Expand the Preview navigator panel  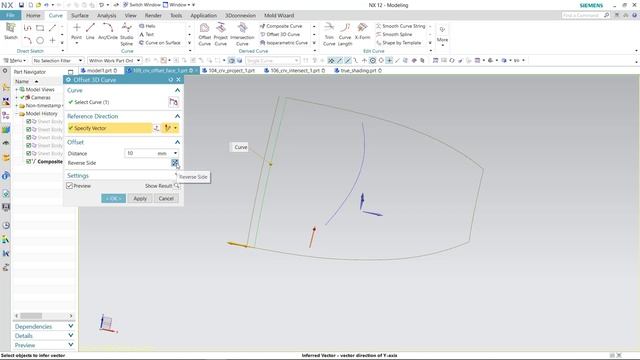click(71, 345)
